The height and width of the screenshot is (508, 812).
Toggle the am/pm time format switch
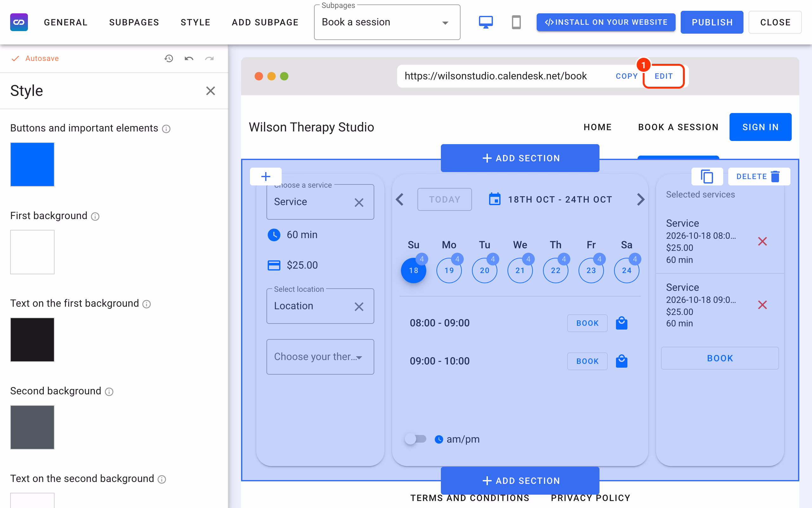click(x=416, y=439)
